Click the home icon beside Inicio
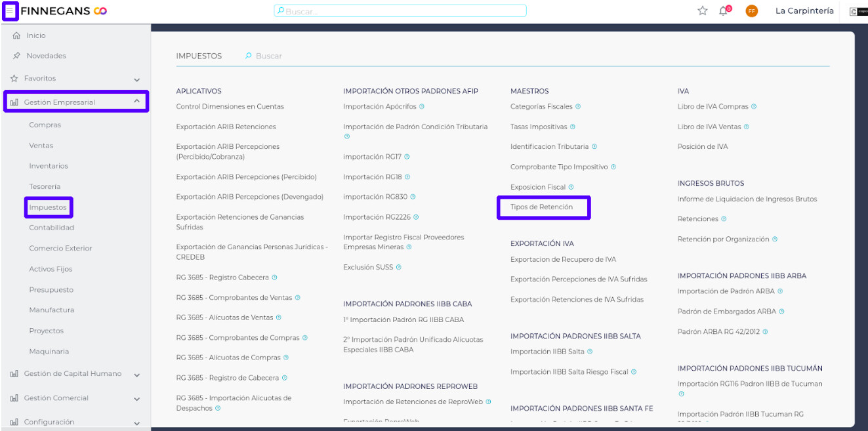Image resolution: width=868 pixels, height=431 pixels. pos(16,35)
